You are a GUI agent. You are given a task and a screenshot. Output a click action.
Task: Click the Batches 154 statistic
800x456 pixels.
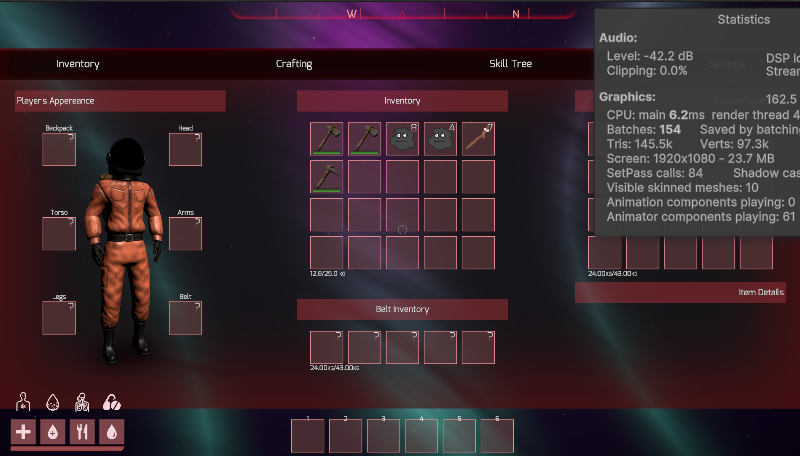coord(643,130)
